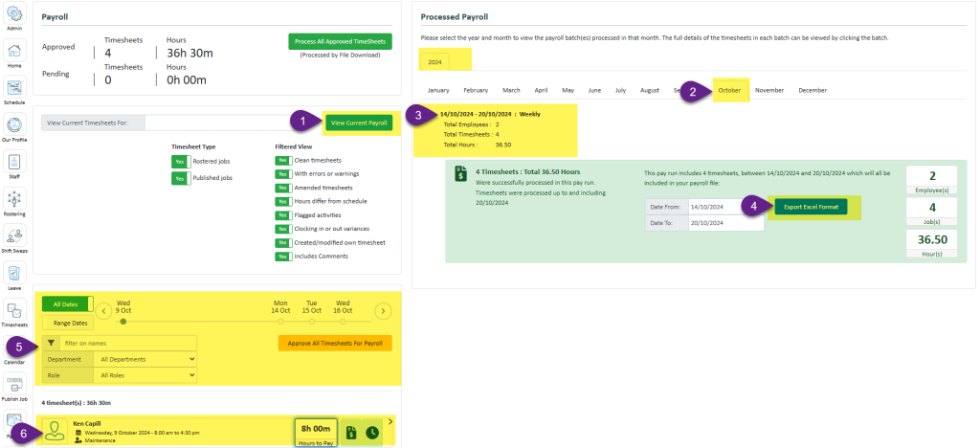980x448 pixels.
Task: Toggle Flagged activities filter
Action: click(283, 215)
